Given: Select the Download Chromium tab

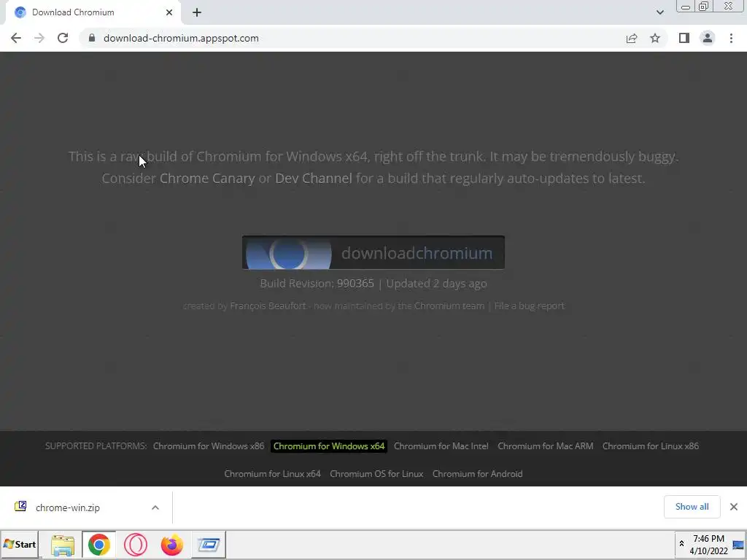Looking at the screenshot, I should pyautogui.click(x=93, y=12).
